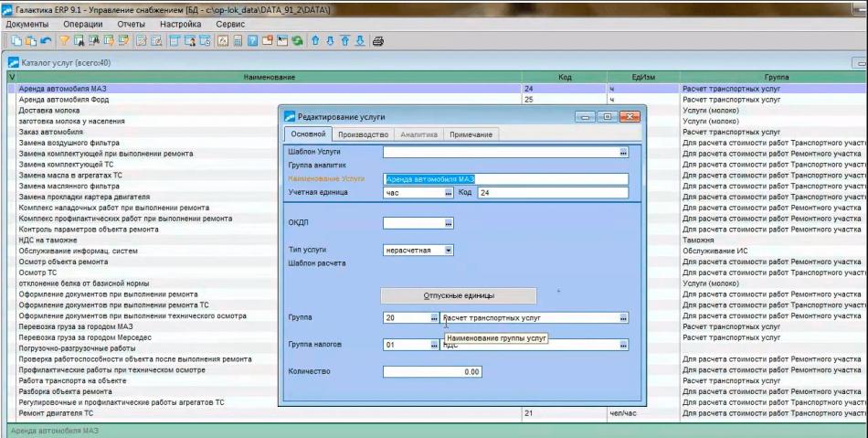The height and width of the screenshot is (438, 868).
Task: Click the undo arrow toolbar icon
Action: 46,41
